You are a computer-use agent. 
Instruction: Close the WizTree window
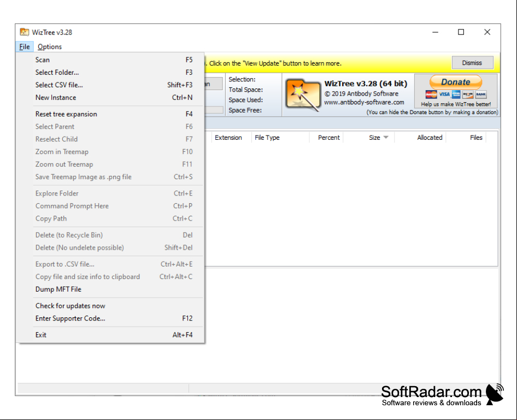487,32
